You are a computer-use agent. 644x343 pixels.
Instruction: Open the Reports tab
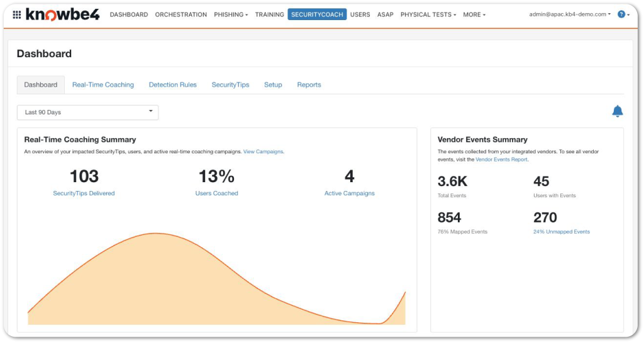click(x=309, y=85)
